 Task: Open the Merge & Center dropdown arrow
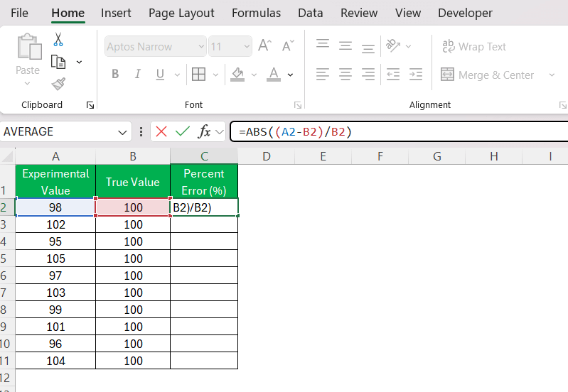tap(552, 75)
